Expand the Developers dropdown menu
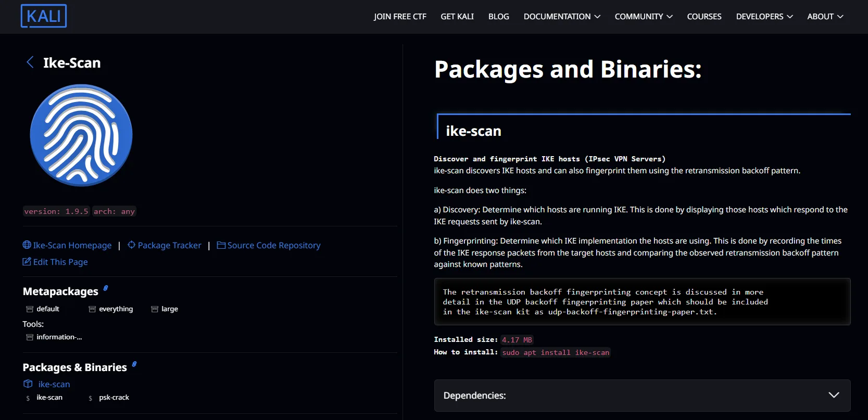Viewport: 868px width, 420px height. coord(764,17)
